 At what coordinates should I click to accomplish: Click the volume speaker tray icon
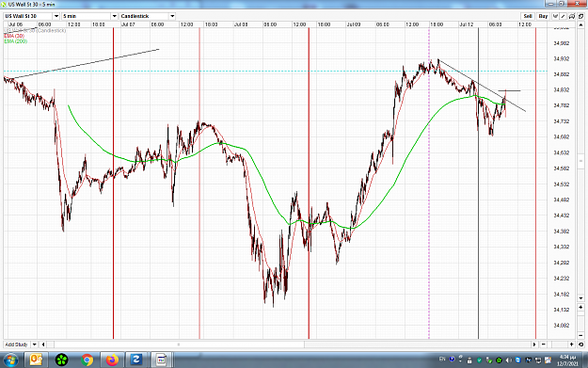click(x=509, y=360)
